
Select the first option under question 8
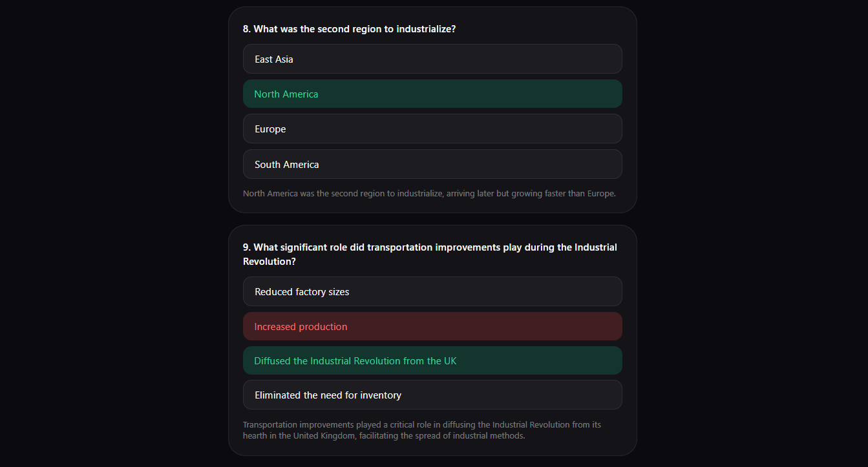[432, 59]
